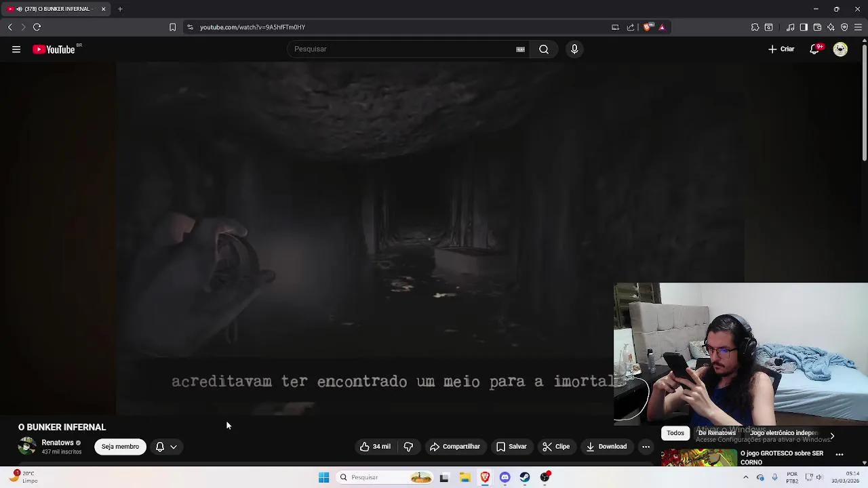Open the on-screen keyboard in the search box

[520, 49]
